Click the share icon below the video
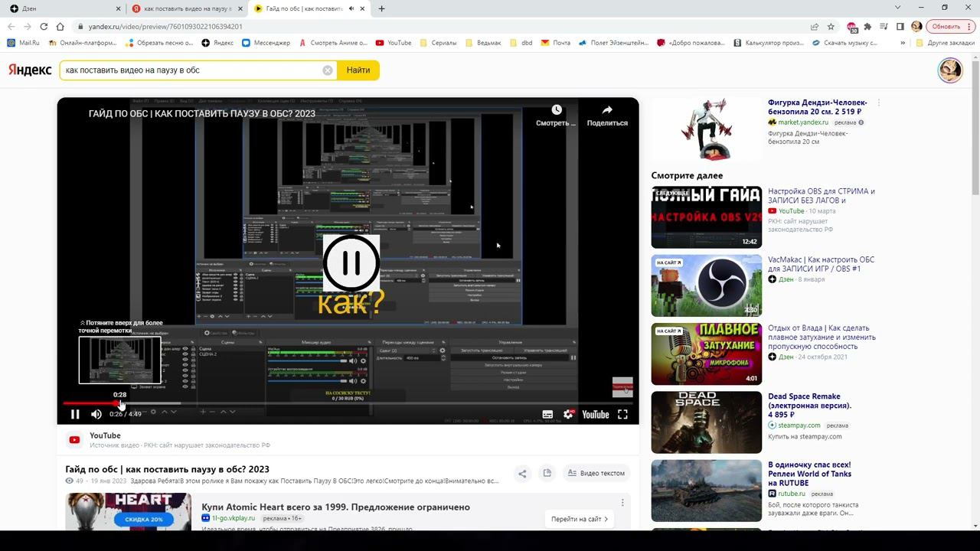 [522, 473]
